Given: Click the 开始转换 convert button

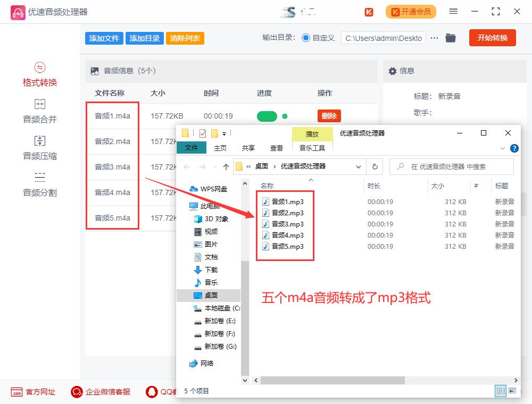Looking at the screenshot, I should click(x=492, y=38).
